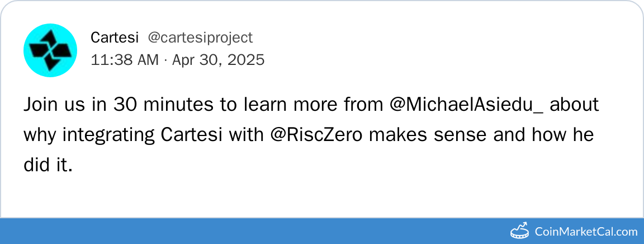Image resolution: width=644 pixels, height=244 pixels.
Task: Click the Apr 30, 2025 date
Action: [218, 60]
